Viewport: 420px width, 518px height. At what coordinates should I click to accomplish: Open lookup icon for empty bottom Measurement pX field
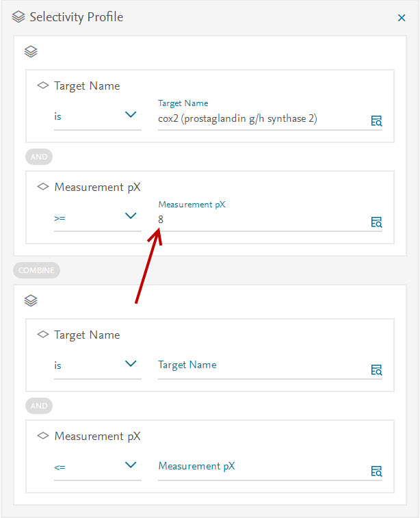[x=376, y=471]
